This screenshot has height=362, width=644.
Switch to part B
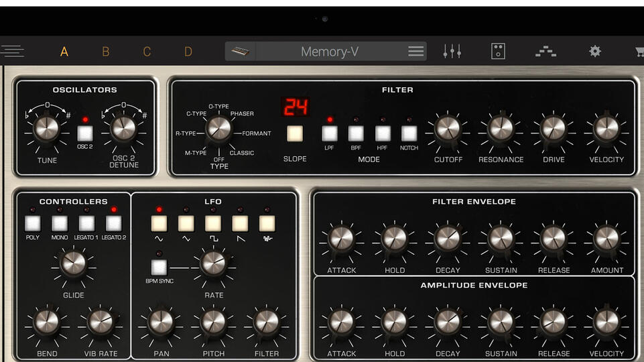[106, 52]
